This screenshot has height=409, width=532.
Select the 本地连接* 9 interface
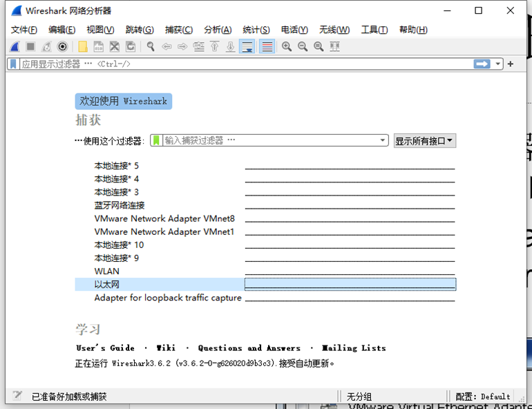265,258
